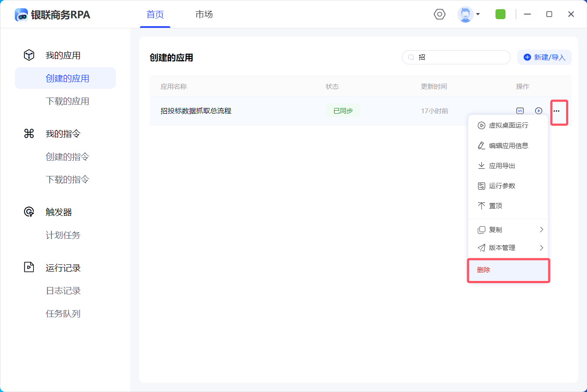Click the hexagon settings icon in header
Image resolution: width=587 pixels, height=392 pixels.
440,14
